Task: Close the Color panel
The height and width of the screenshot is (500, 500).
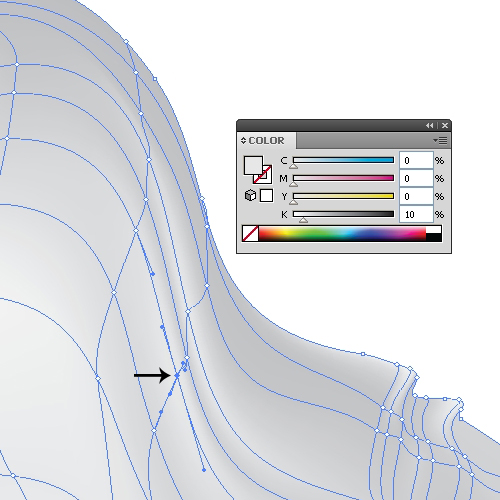Action: coord(445,125)
